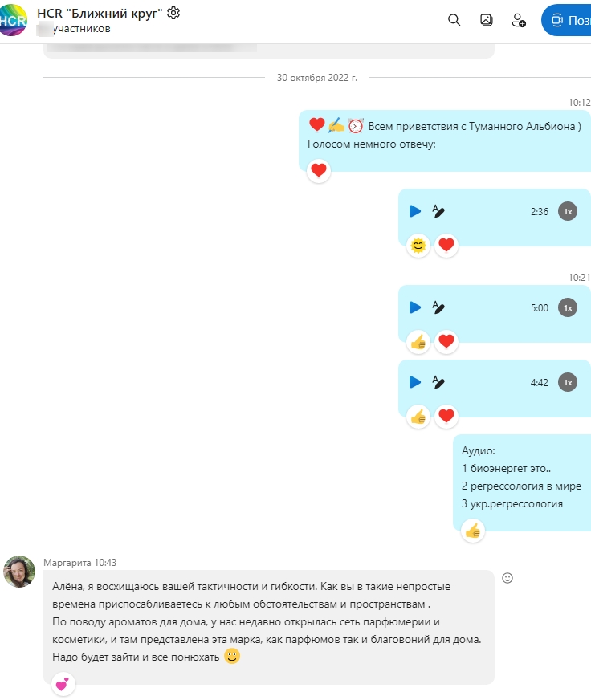The height and width of the screenshot is (700, 591).
Task: Open Маргарита's profile avatar
Action: 19,572
